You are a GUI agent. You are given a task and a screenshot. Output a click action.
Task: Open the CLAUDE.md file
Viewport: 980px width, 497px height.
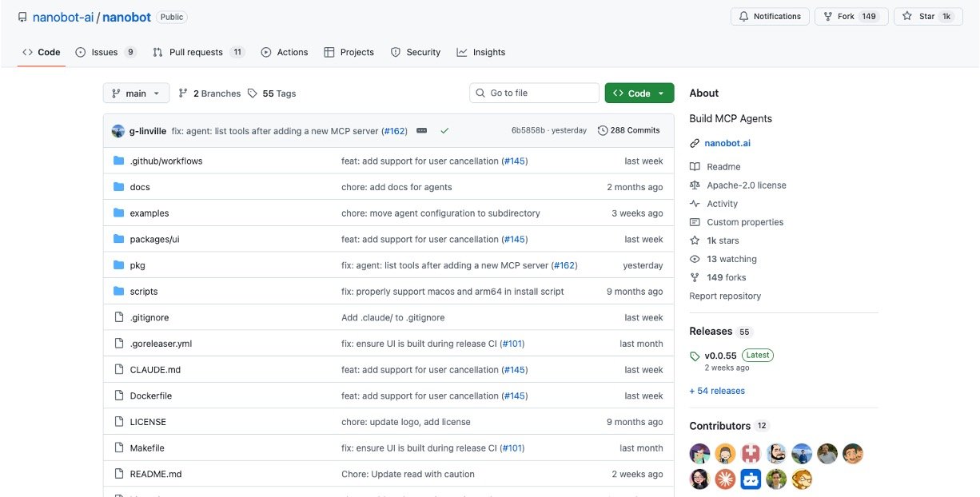(155, 370)
